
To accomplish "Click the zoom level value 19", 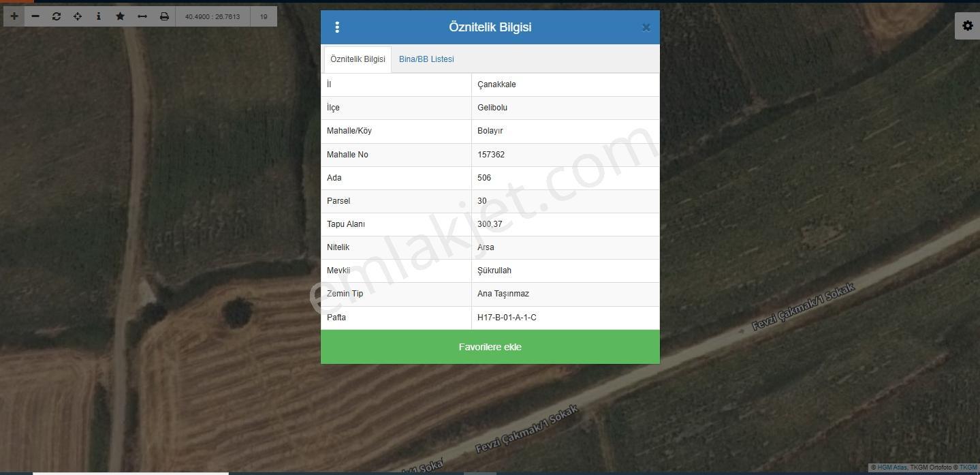I will [264, 16].
